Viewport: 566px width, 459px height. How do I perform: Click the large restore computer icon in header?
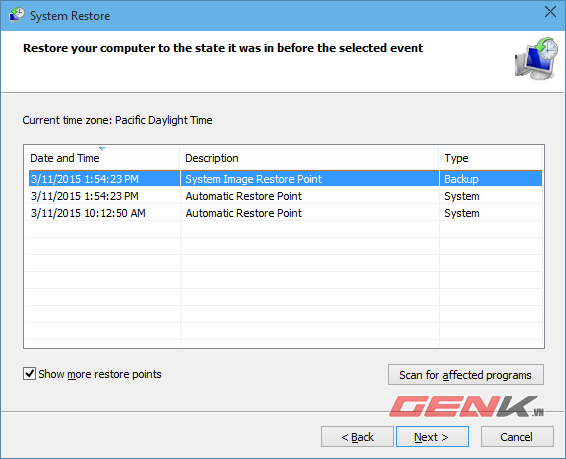(x=536, y=58)
